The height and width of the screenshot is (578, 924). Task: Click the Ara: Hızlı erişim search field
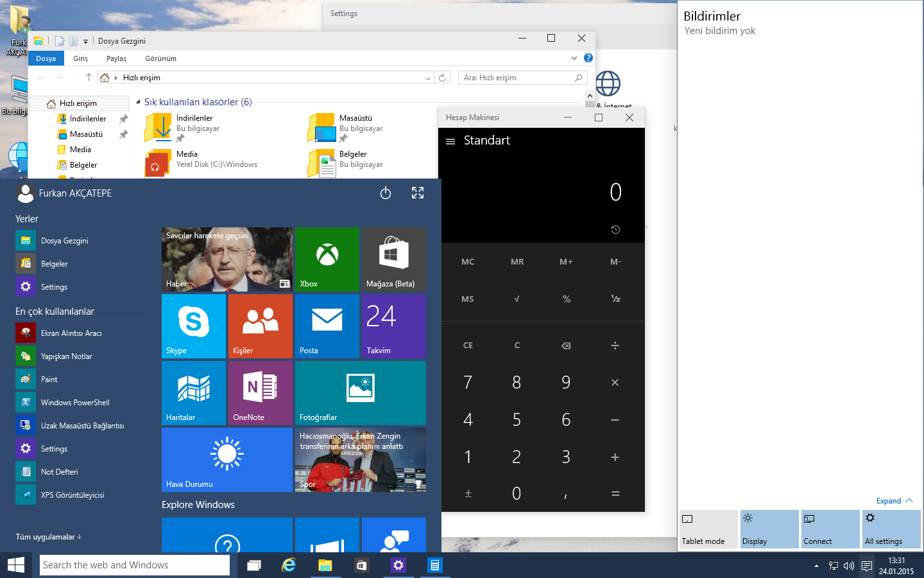[x=523, y=78]
